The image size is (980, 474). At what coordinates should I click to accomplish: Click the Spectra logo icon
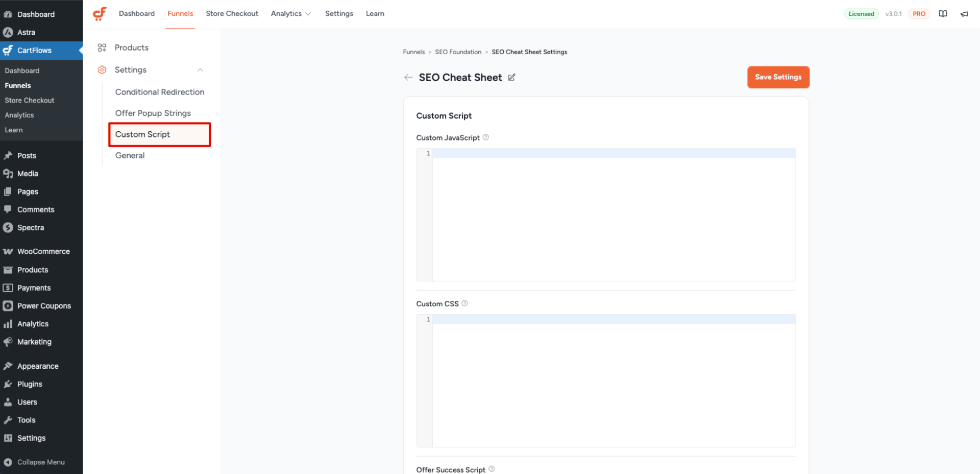pyautogui.click(x=8, y=227)
